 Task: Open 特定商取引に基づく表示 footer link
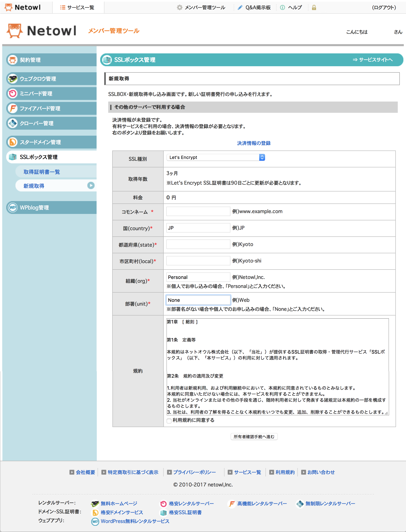133,472
